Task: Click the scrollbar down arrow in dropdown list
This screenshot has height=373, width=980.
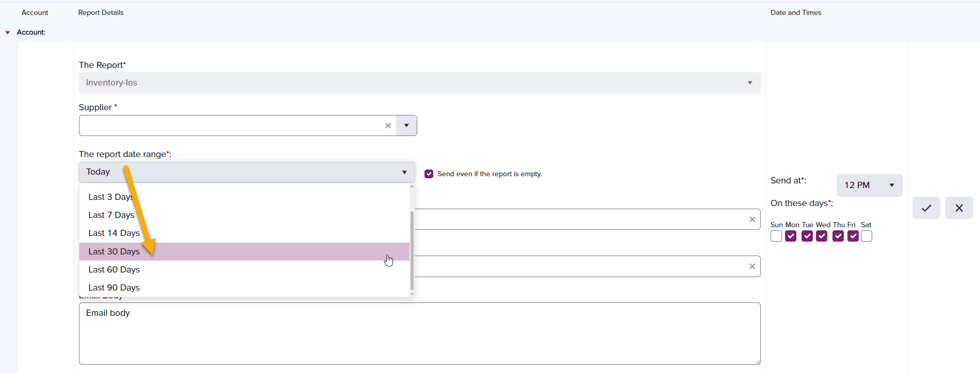Action: pos(412,294)
